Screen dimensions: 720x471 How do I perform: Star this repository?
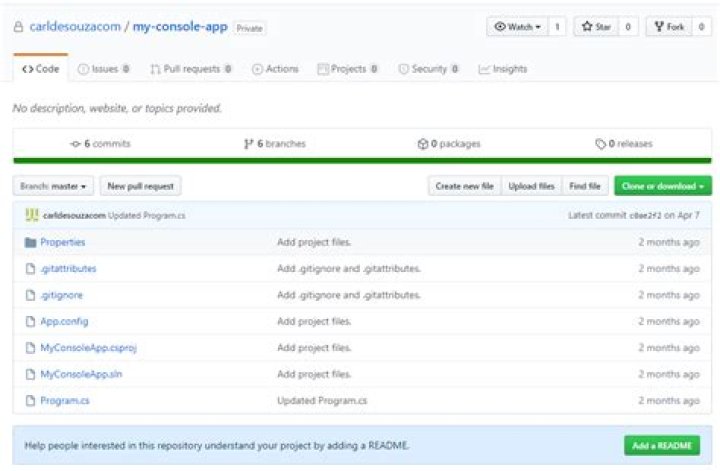pos(596,27)
